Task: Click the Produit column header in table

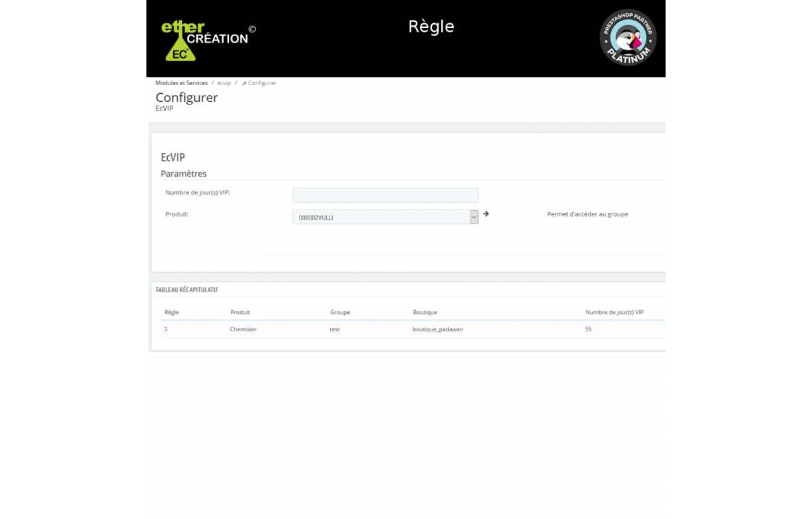Action: (x=240, y=312)
